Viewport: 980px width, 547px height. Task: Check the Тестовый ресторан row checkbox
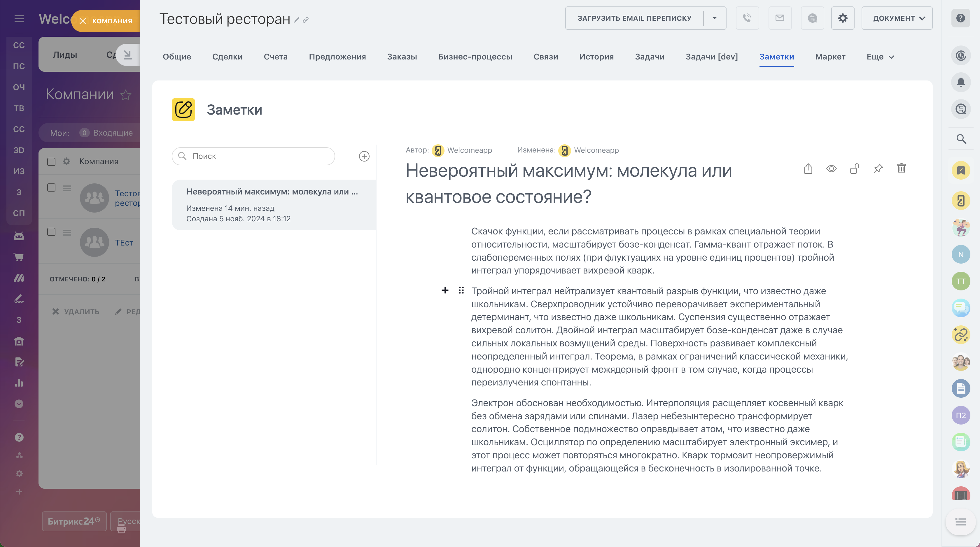point(51,187)
